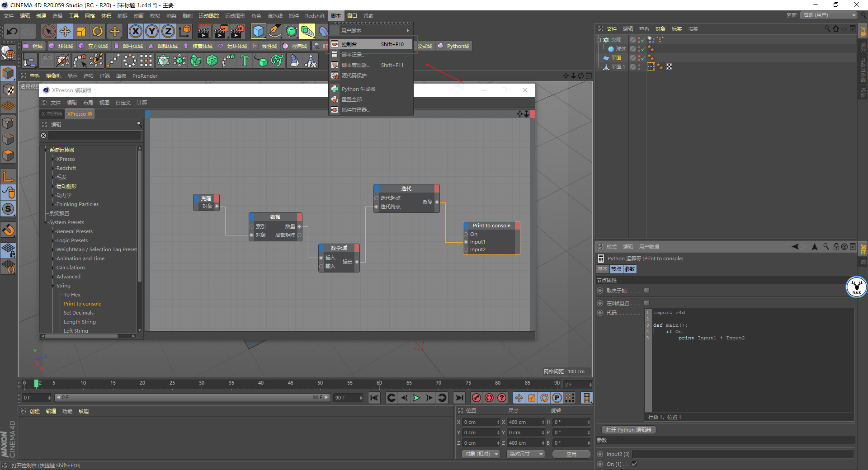Click the search icon in XPresso pool
Viewport: 868px width, 470px height.
(139, 124)
